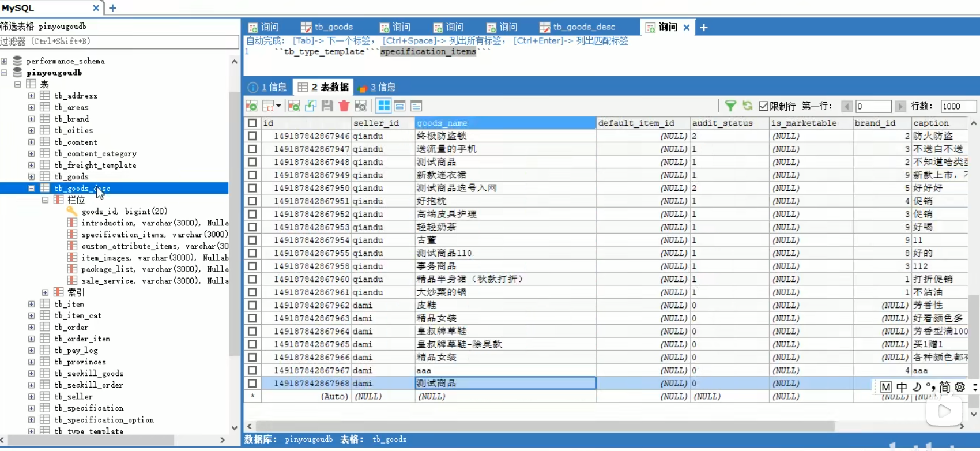Screen dimensions: 980x451
Task: Open the export icon dropdown arrow
Action: point(278,106)
